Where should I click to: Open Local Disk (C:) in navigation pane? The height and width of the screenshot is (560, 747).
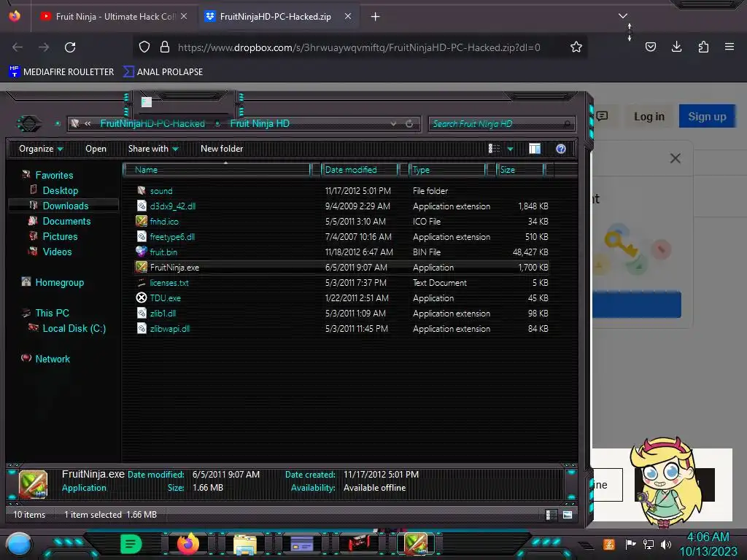(x=74, y=328)
